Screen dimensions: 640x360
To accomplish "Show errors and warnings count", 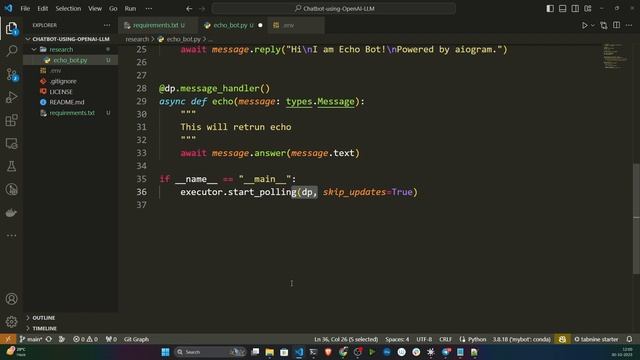I will [x=85, y=339].
